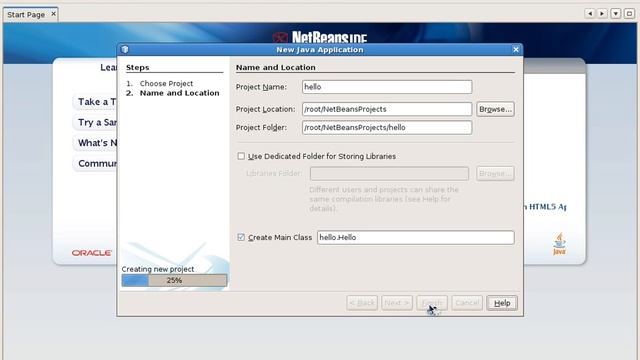Click the disabled libraries Browse button

click(x=495, y=173)
